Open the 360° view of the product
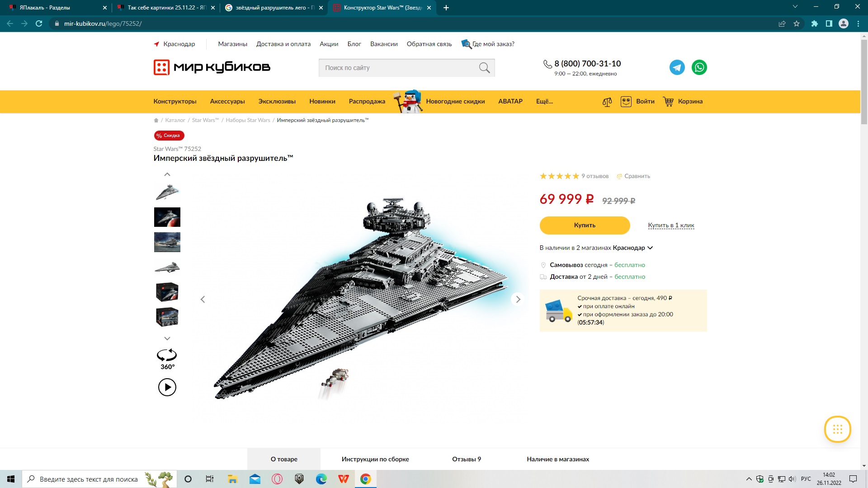Screen dimensions: 868x488 tap(167, 359)
